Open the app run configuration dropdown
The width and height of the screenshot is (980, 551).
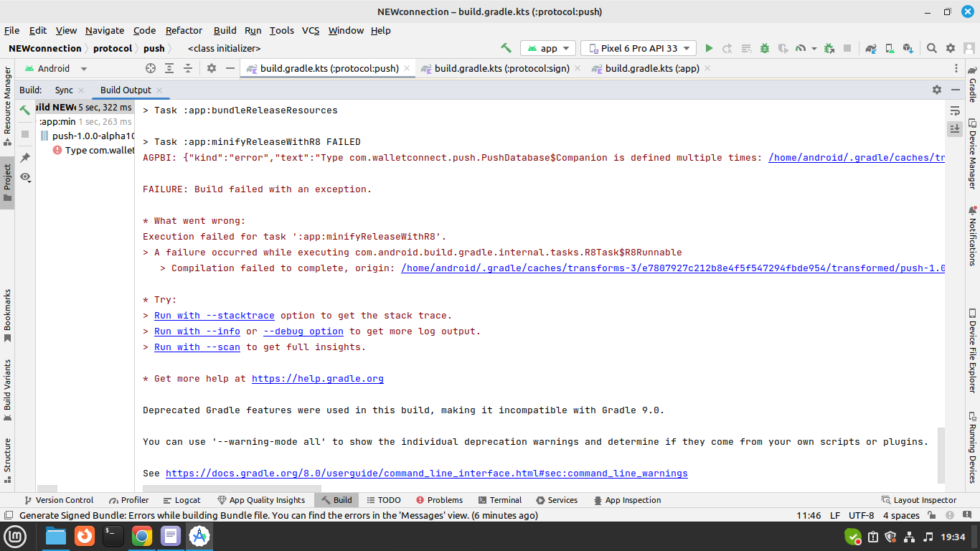click(x=548, y=48)
